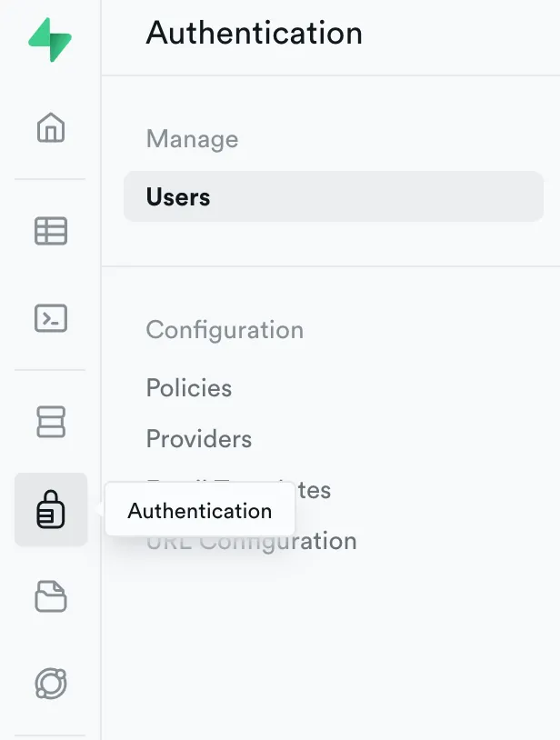Open the Policies configuration page
The height and width of the screenshot is (740, 560).
[x=189, y=388]
